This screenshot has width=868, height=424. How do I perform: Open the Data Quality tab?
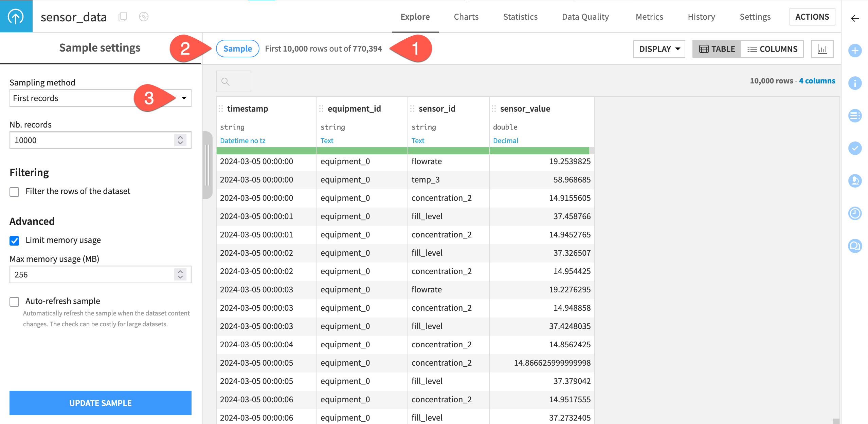[x=585, y=17]
